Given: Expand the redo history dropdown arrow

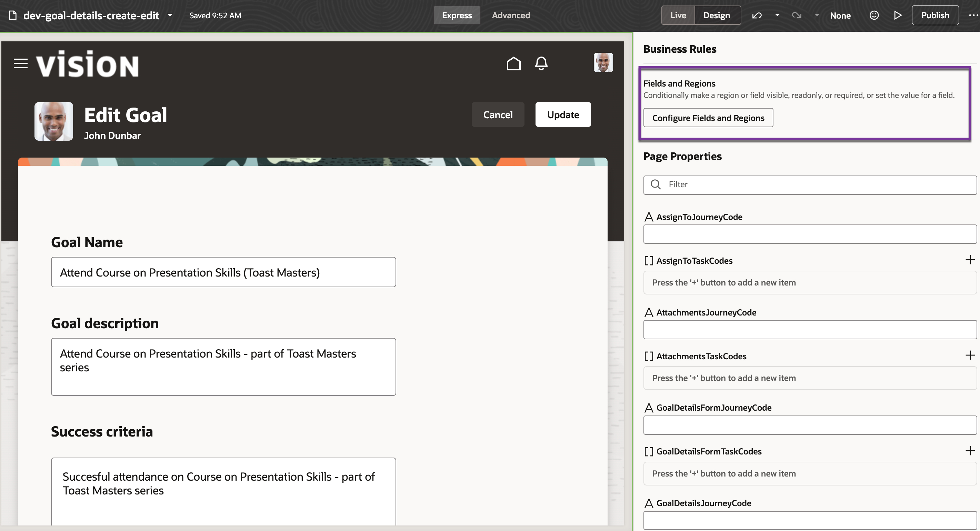Looking at the screenshot, I should (x=817, y=16).
